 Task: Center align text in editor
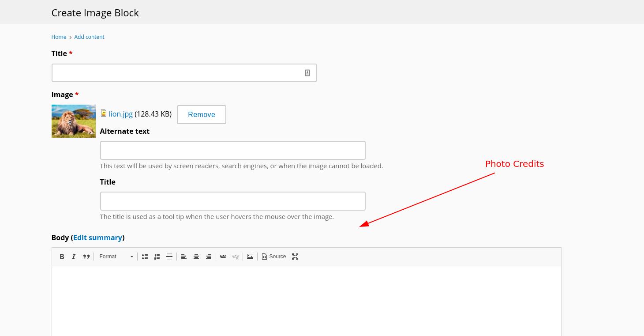pos(196,257)
